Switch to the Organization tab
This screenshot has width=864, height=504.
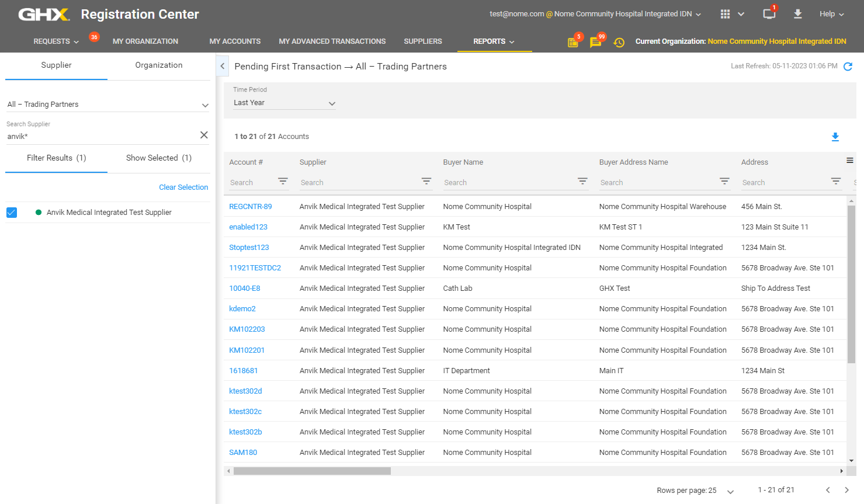tap(159, 65)
